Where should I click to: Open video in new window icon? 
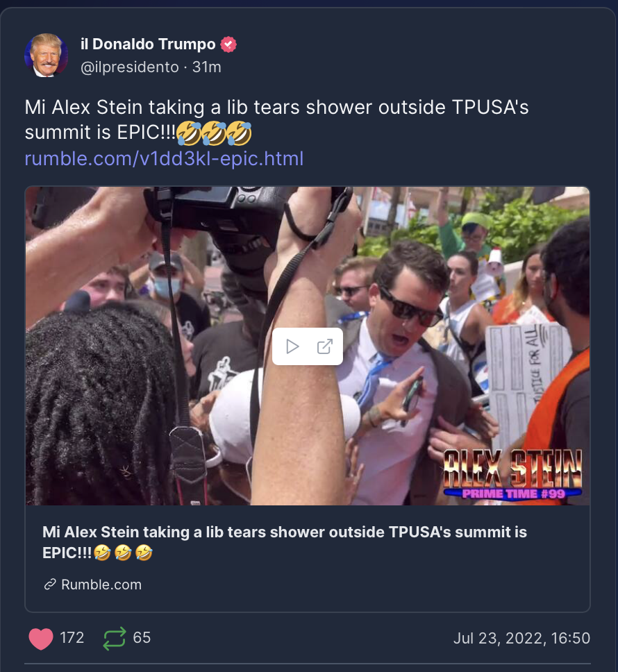pos(324,346)
